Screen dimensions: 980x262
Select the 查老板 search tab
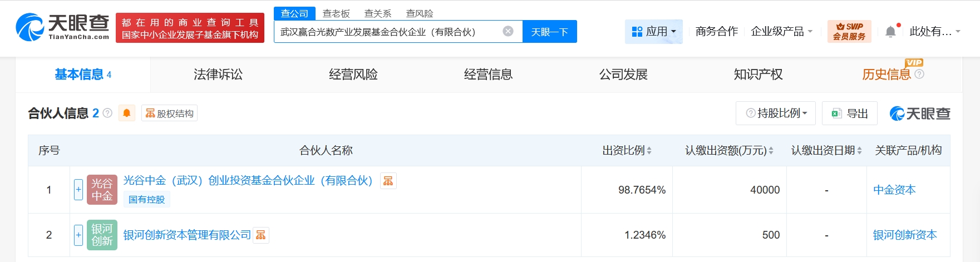pos(336,13)
